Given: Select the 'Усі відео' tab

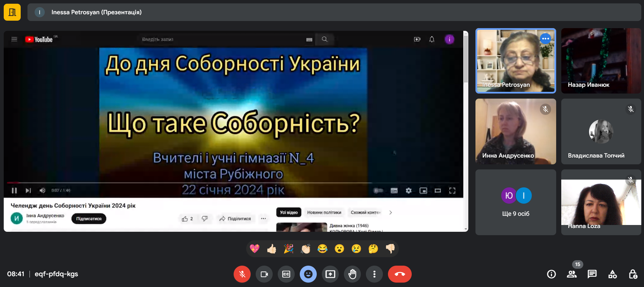Looking at the screenshot, I should point(289,212).
